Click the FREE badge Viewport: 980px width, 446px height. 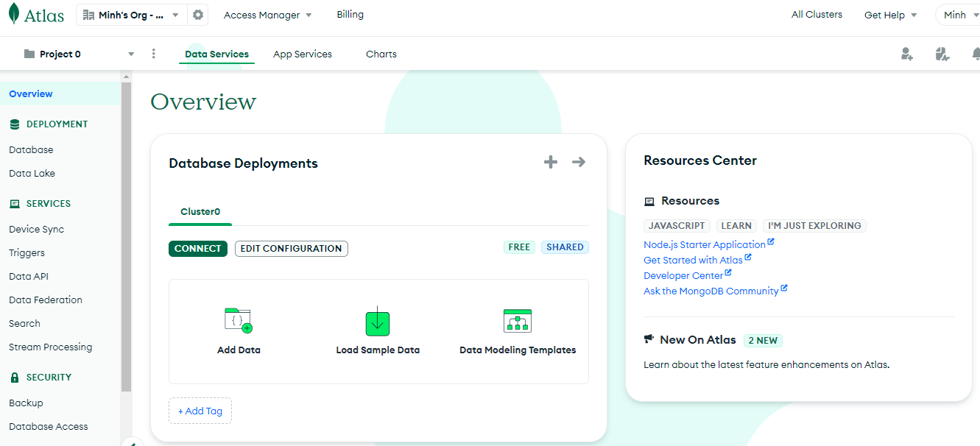519,247
